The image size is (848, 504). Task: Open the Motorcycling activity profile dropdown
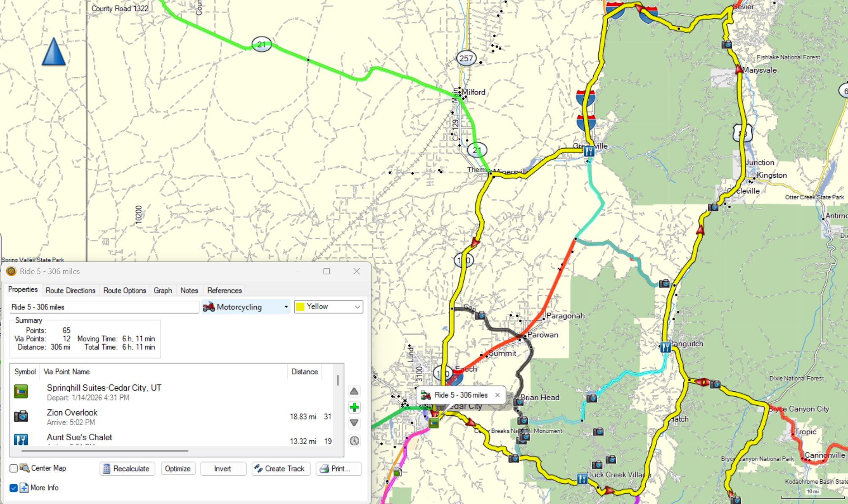[246, 307]
